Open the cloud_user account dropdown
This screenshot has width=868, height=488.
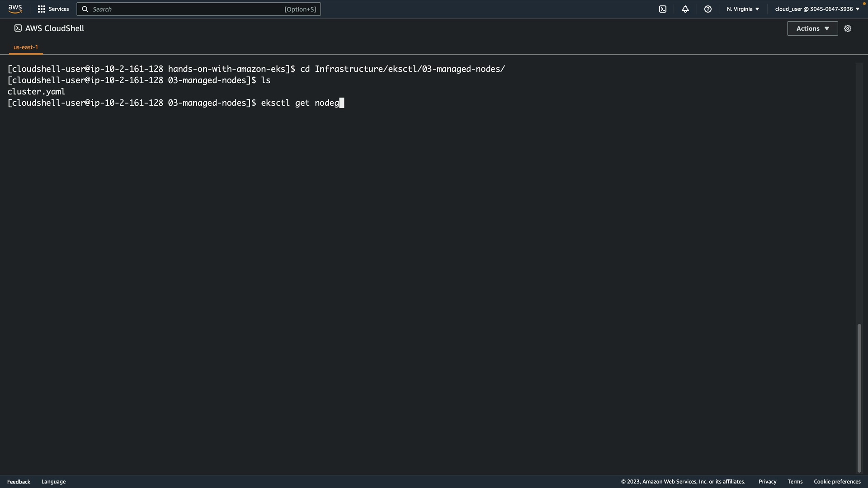tap(817, 9)
